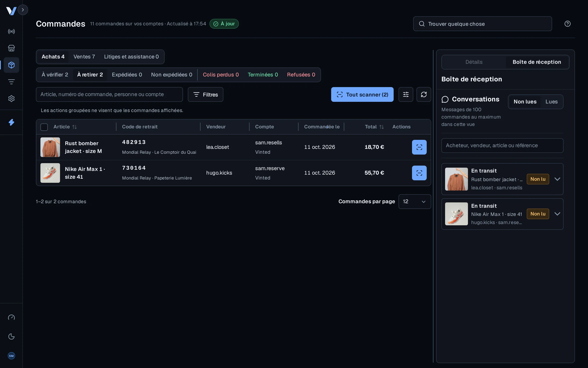The width and height of the screenshot is (588, 368).
Task: Open the live broadcast sidebar icon
Action: pos(11,31)
